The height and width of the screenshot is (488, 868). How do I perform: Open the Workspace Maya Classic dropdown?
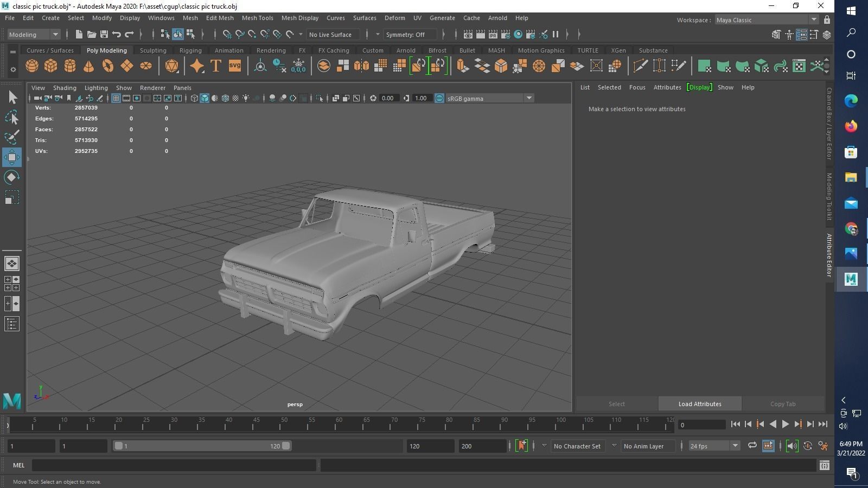(x=767, y=20)
